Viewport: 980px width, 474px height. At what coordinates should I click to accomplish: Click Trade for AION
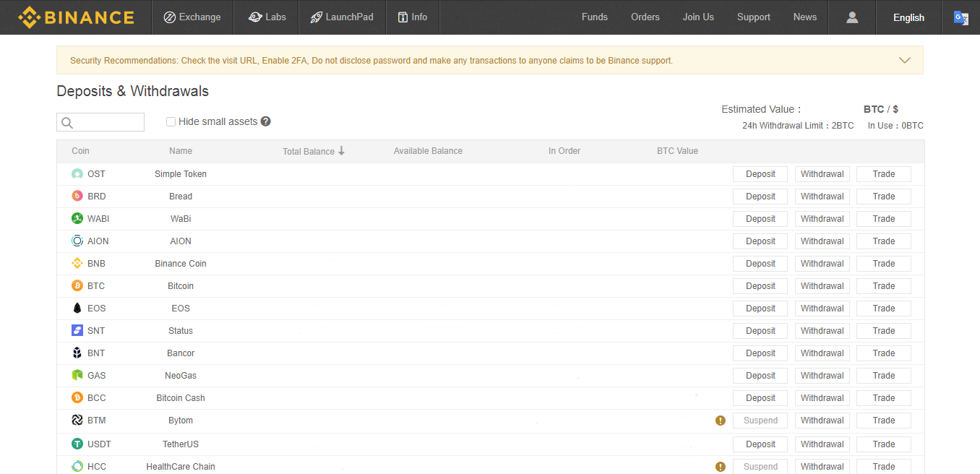click(x=884, y=241)
